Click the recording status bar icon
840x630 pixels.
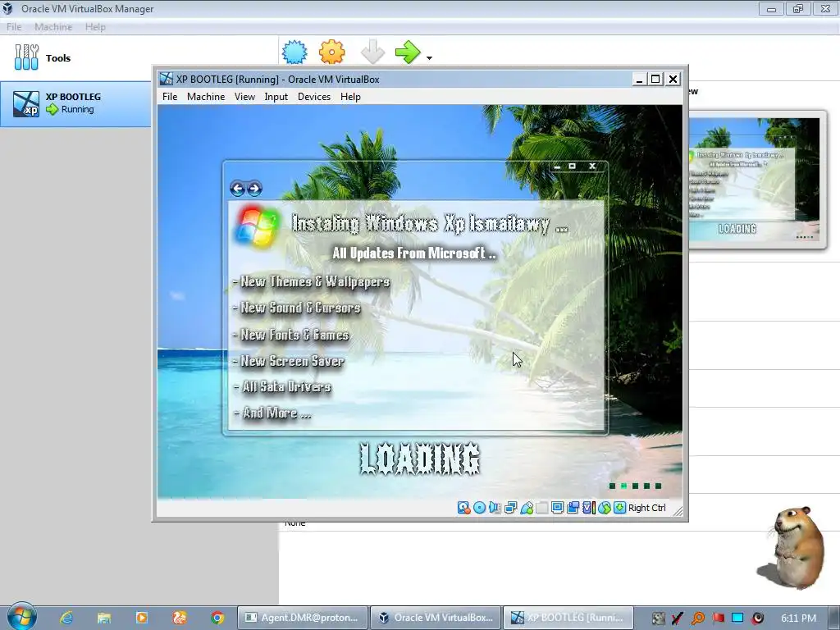coord(573,507)
